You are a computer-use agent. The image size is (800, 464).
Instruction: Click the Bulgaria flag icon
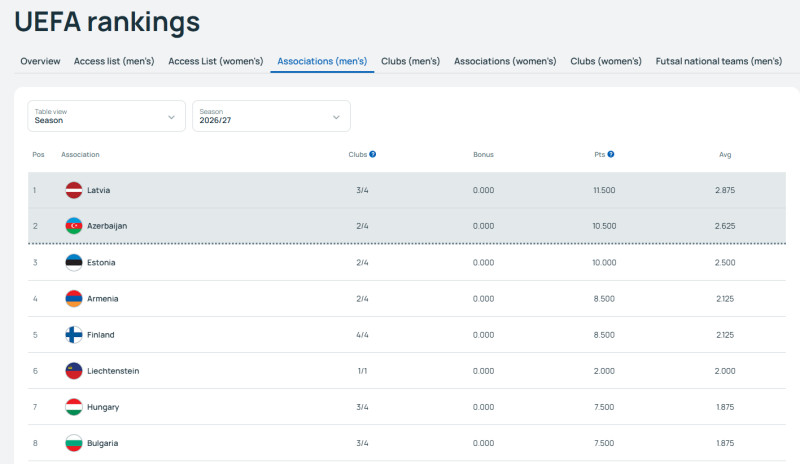(x=74, y=443)
